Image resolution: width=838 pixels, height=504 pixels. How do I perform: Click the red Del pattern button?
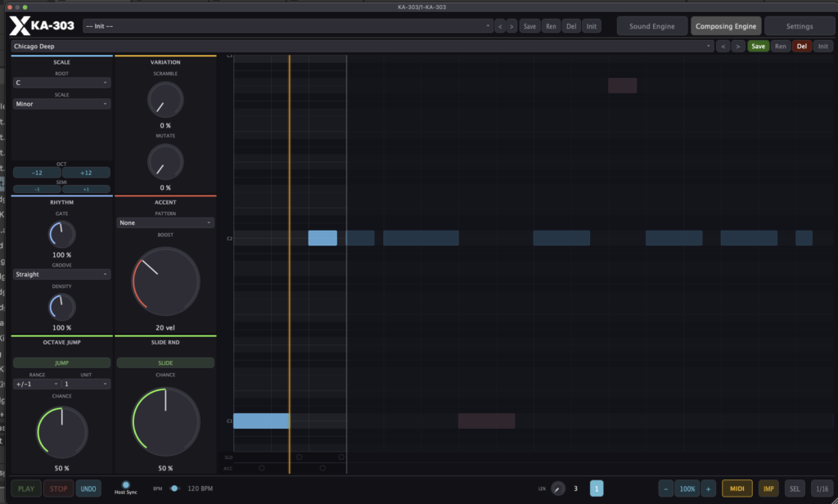tap(802, 46)
